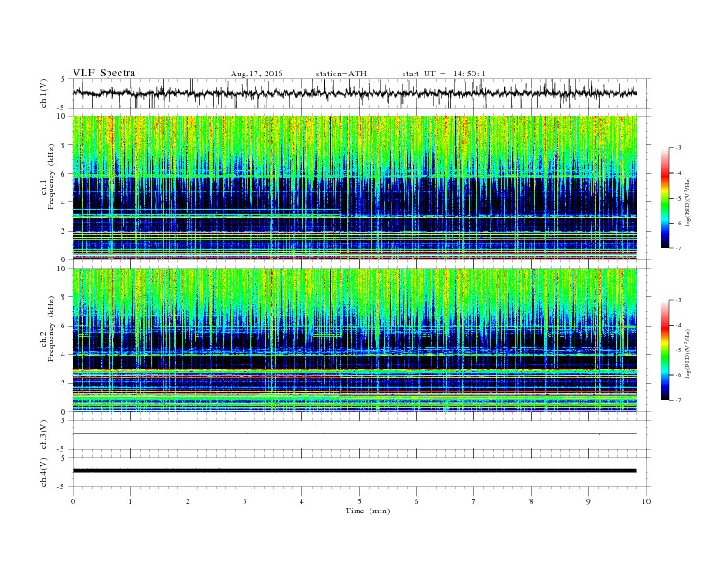Image resolution: width=728 pixels, height=563 pixels.
Task: Click the "-4" tick on ch.2 color bar
Action: pos(678,325)
